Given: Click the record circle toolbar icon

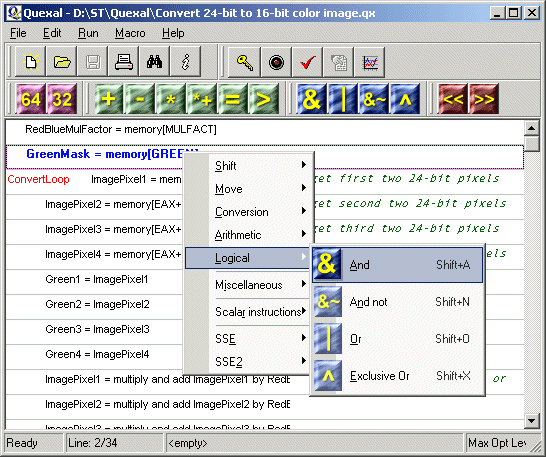Looking at the screenshot, I should [x=276, y=62].
